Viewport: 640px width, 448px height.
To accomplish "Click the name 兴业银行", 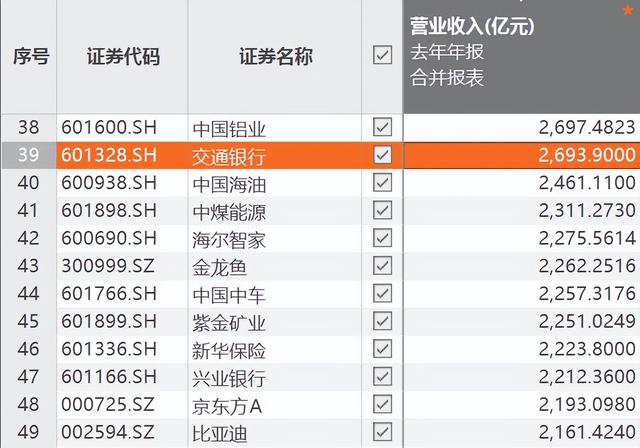I will click(x=229, y=379).
